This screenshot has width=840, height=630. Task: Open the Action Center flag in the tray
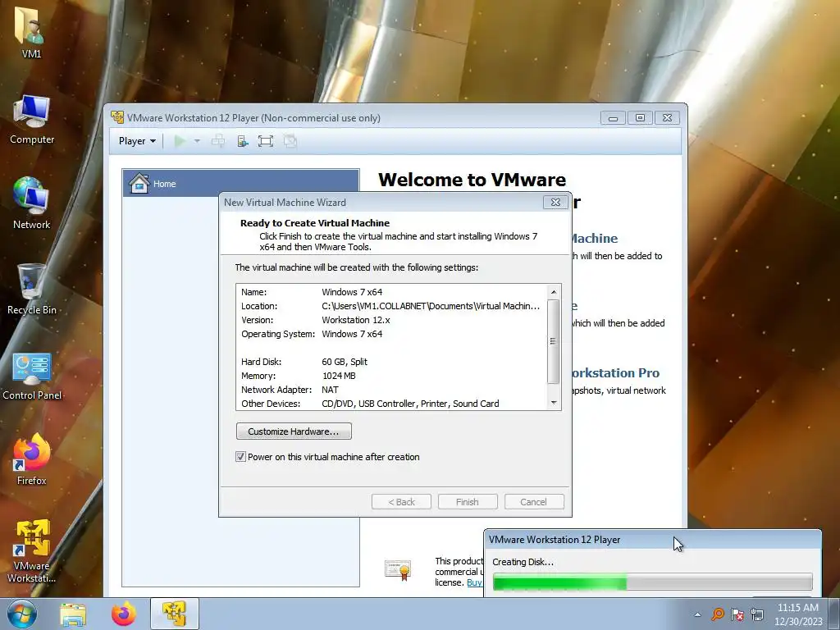tap(737, 614)
